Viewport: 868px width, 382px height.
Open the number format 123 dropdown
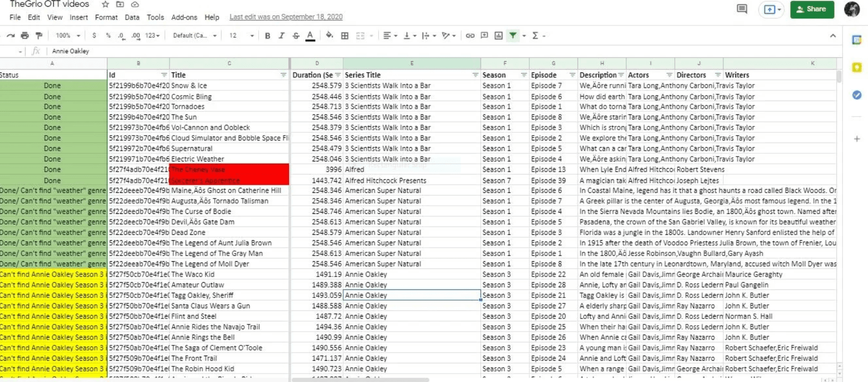[152, 36]
